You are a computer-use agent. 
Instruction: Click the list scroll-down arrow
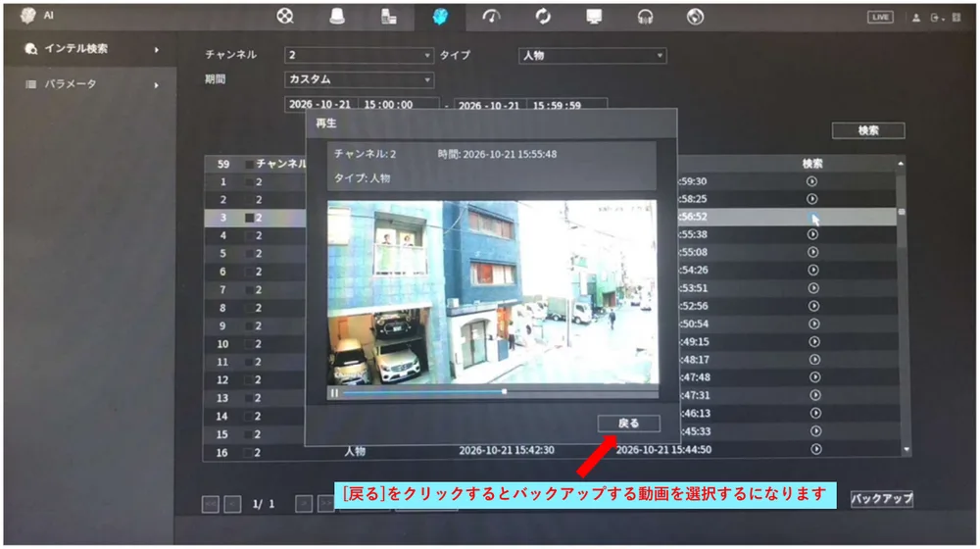(x=906, y=450)
